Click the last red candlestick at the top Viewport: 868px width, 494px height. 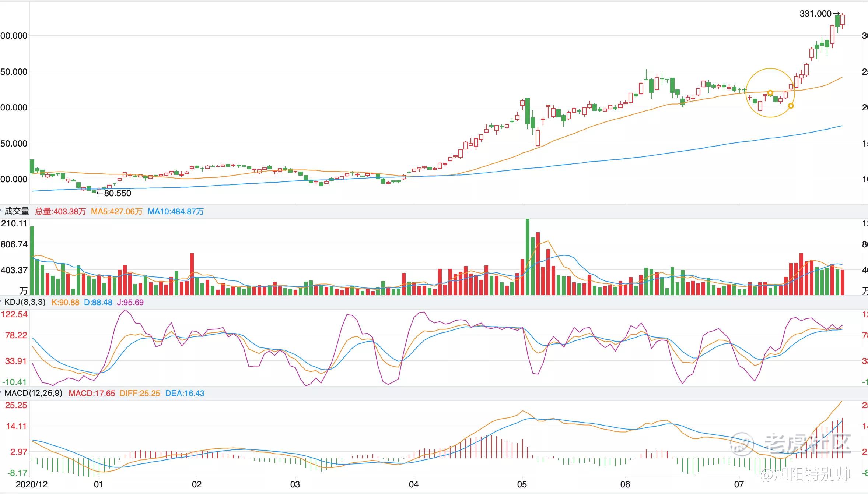pyautogui.click(x=843, y=20)
